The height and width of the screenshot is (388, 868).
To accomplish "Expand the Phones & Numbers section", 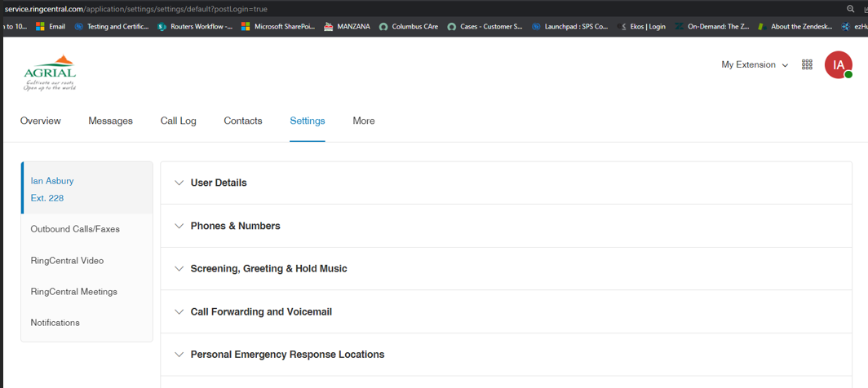I will (x=506, y=226).
